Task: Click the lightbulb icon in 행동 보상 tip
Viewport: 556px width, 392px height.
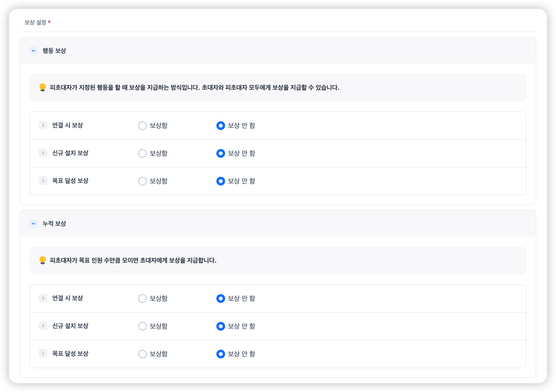Action: tap(43, 87)
